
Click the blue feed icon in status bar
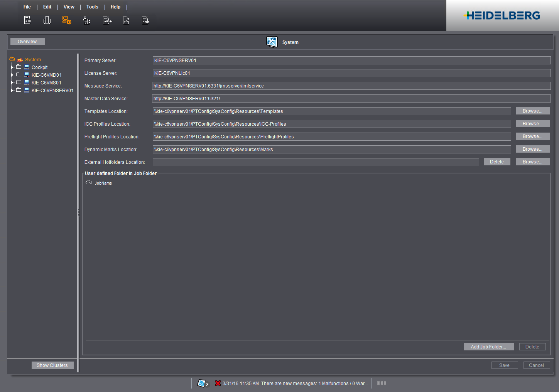(201, 383)
